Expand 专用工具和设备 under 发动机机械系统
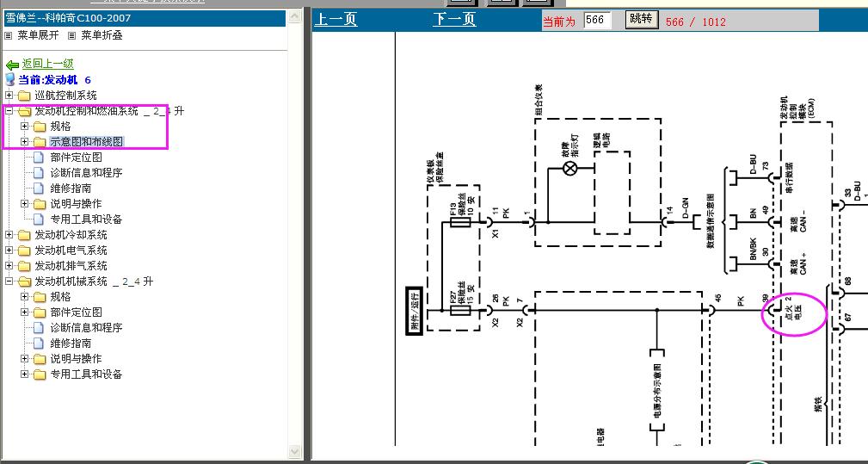 click(x=24, y=374)
